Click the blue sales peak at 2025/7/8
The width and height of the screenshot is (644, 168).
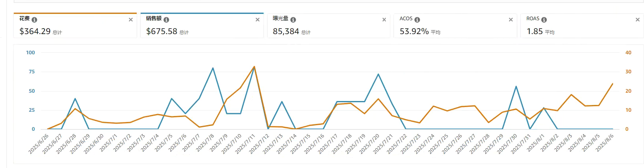213,68
